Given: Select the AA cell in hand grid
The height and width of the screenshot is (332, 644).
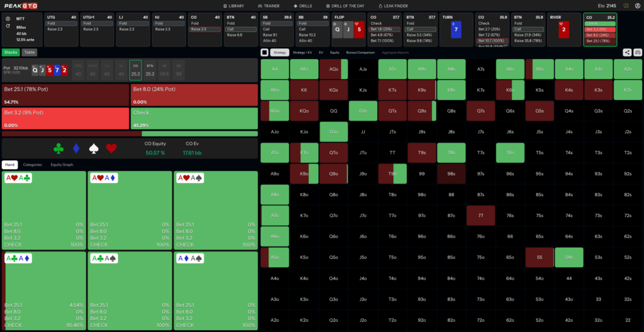Looking at the screenshot, I should click(275, 69).
